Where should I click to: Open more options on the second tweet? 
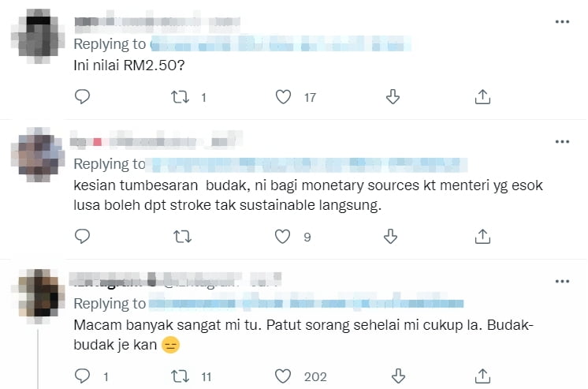[562, 141]
